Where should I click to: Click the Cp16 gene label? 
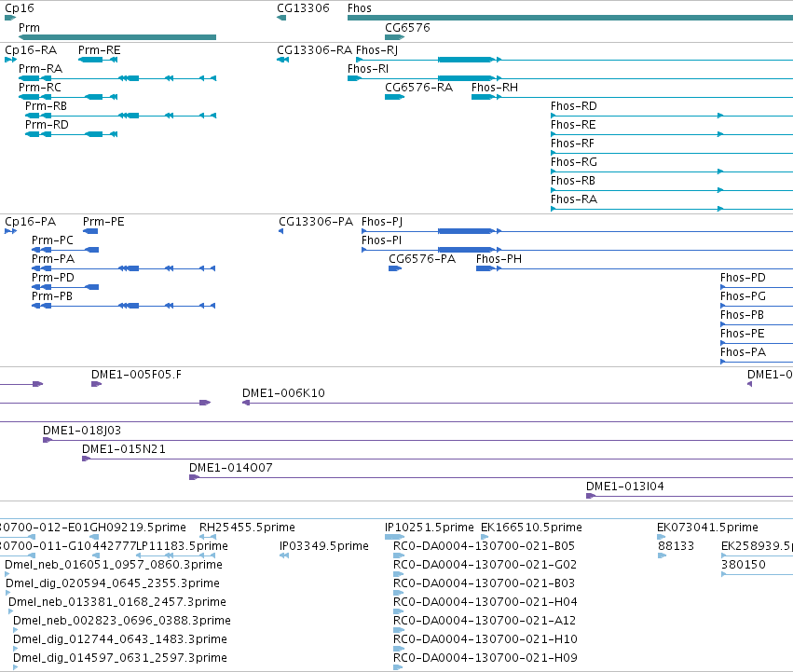tap(20, 8)
